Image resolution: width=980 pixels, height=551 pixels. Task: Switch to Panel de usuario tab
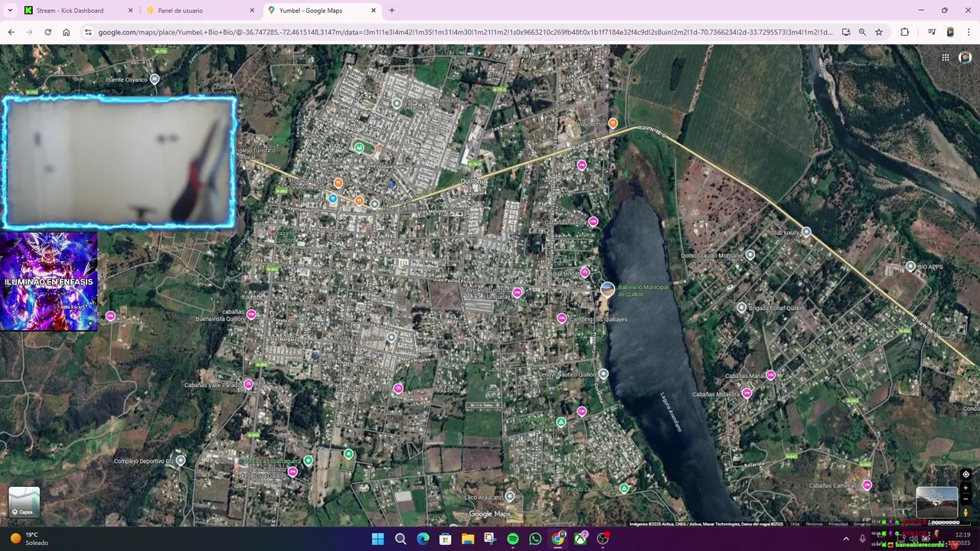tap(201, 11)
